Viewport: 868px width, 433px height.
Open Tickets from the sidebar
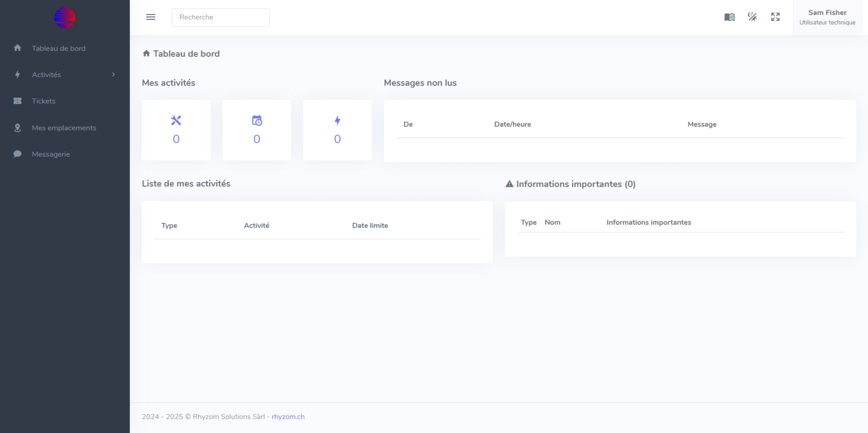[x=44, y=101]
